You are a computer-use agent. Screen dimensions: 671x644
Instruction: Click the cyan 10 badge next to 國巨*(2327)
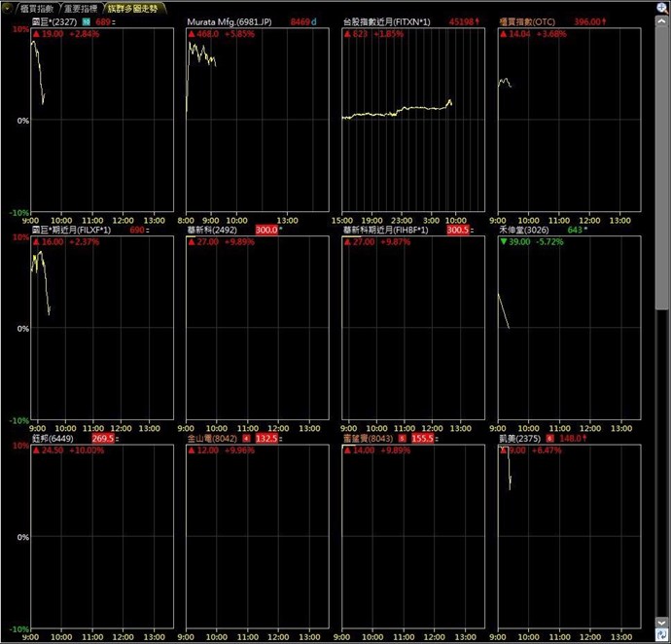click(x=87, y=21)
